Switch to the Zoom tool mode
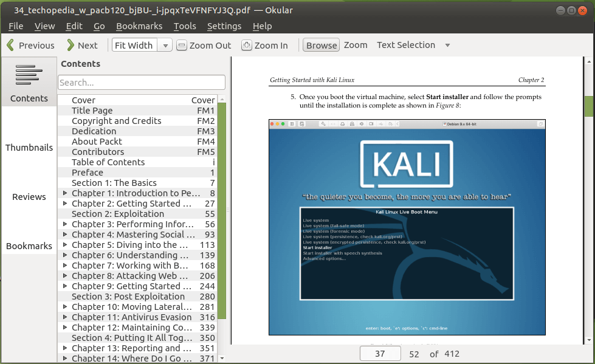595x364 pixels. click(x=356, y=45)
